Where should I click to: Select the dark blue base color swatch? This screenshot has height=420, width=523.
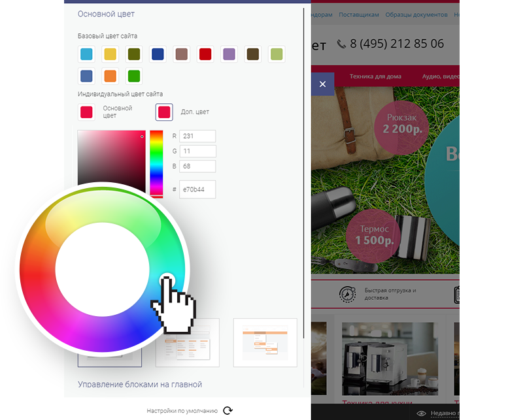158,54
